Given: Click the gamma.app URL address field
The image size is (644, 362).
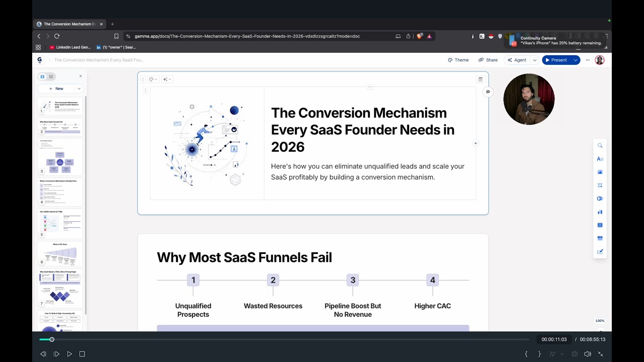Looking at the screenshot, I should pyautogui.click(x=247, y=36).
